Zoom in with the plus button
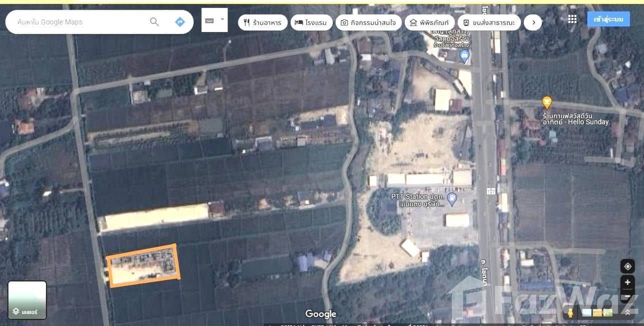Screen dimensions: 644x326 coord(627,282)
